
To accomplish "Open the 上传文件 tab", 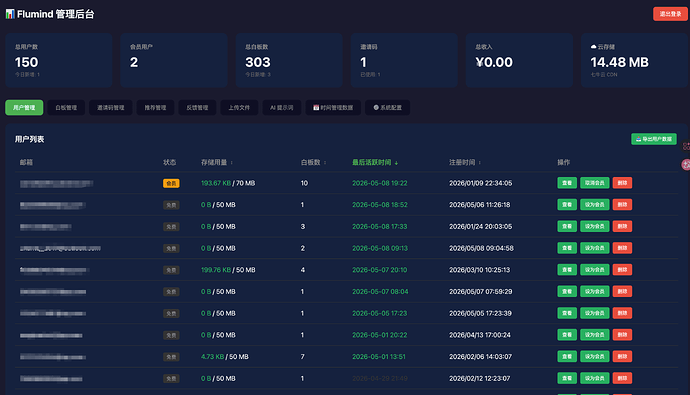I will click(239, 108).
